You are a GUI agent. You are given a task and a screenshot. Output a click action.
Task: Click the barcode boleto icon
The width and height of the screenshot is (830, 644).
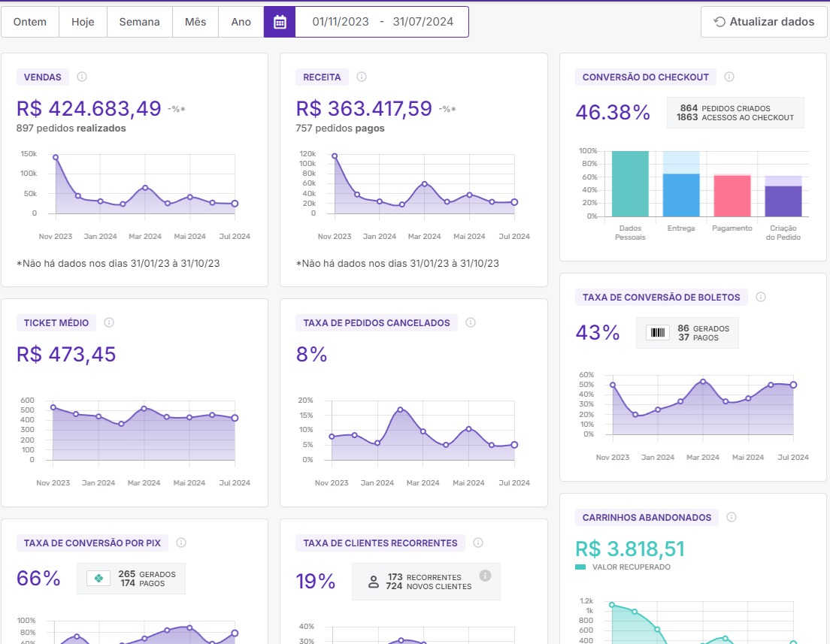coord(657,332)
